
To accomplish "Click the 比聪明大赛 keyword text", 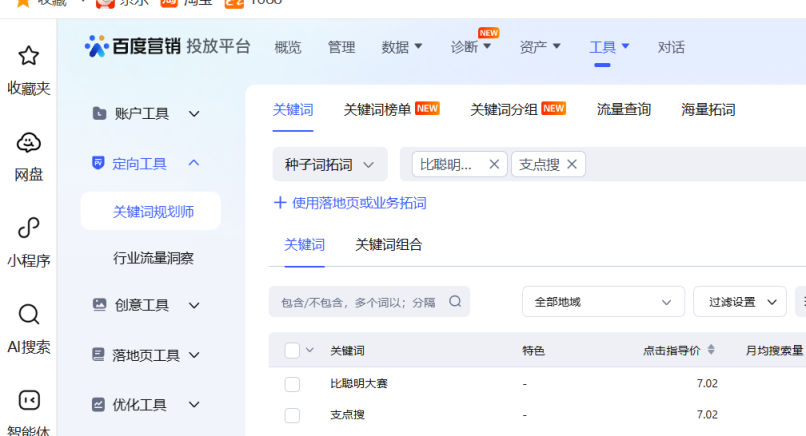I will [359, 384].
